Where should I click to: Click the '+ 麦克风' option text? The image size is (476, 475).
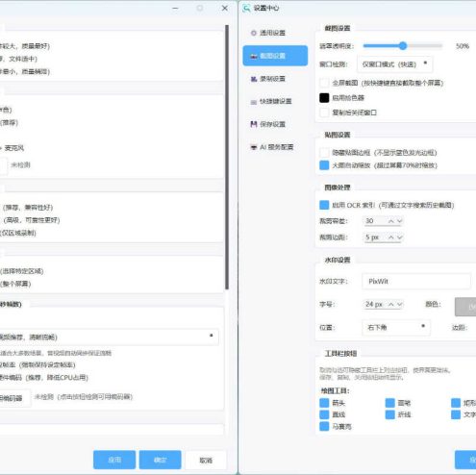click(x=12, y=148)
